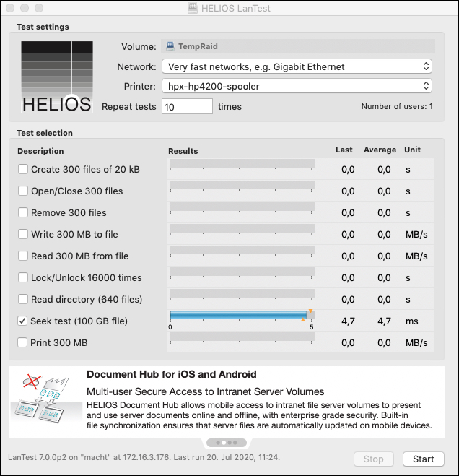The height and width of the screenshot is (476, 459).
Task: Click the Results column header
Action: [183, 151]
